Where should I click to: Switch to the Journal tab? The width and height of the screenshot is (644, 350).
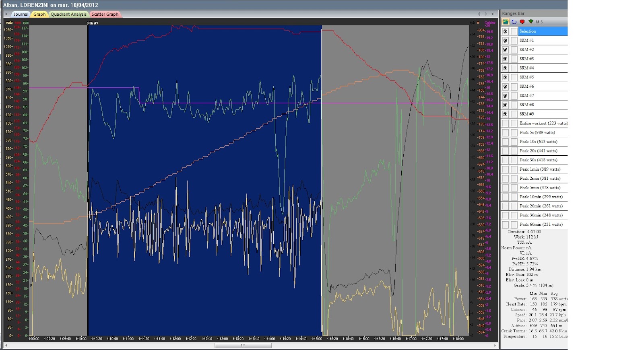click(21, 14)
